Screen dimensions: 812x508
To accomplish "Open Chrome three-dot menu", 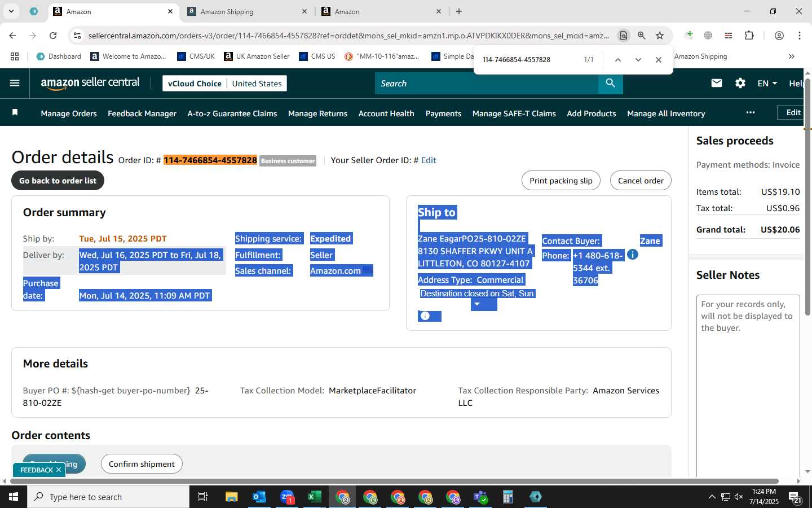I will [x=800, y=36].
